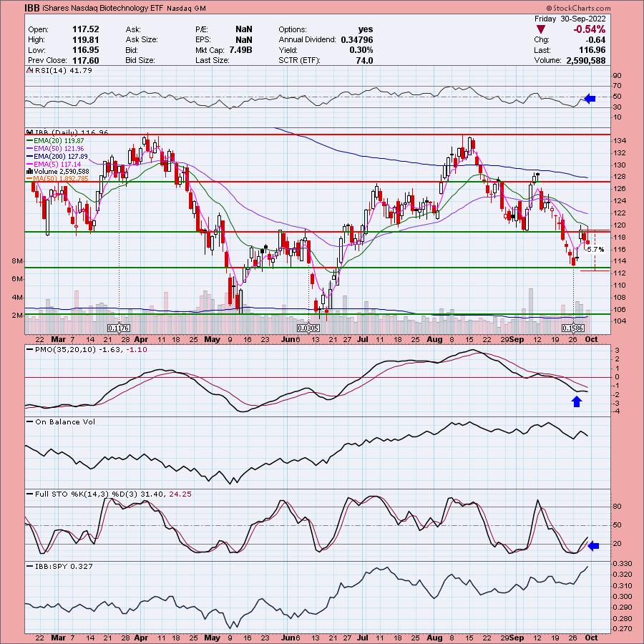Screen dimensions: 644x644
Task: Click the Last Size label
Action: tap(212, 60)
